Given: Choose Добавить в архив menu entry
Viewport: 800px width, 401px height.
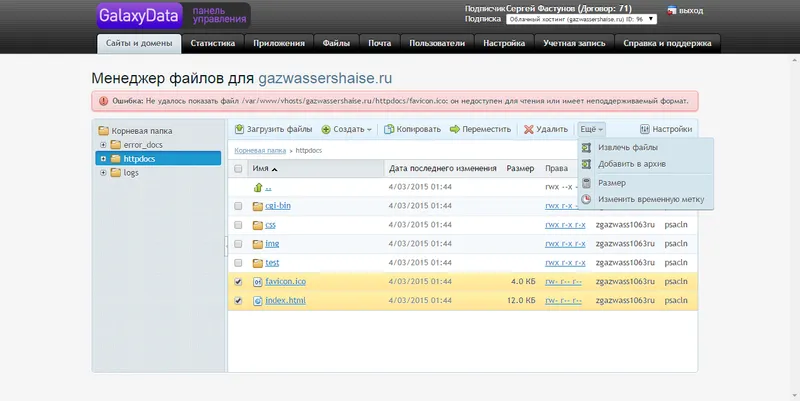Looking at the screenshot, I should click(x=632, y=164).
